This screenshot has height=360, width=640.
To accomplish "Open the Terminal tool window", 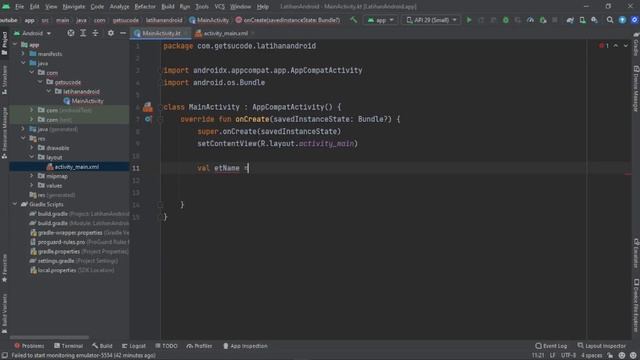I will coord(69,346).
